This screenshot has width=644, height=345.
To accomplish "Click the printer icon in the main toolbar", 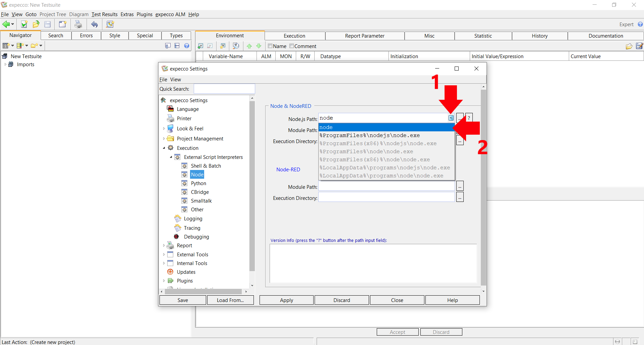I will tap(78, 24).
